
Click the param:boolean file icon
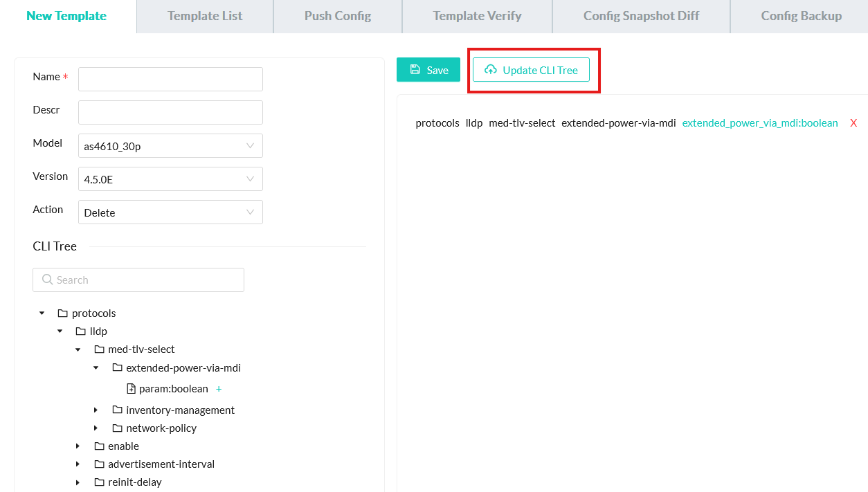click(132, 389)
